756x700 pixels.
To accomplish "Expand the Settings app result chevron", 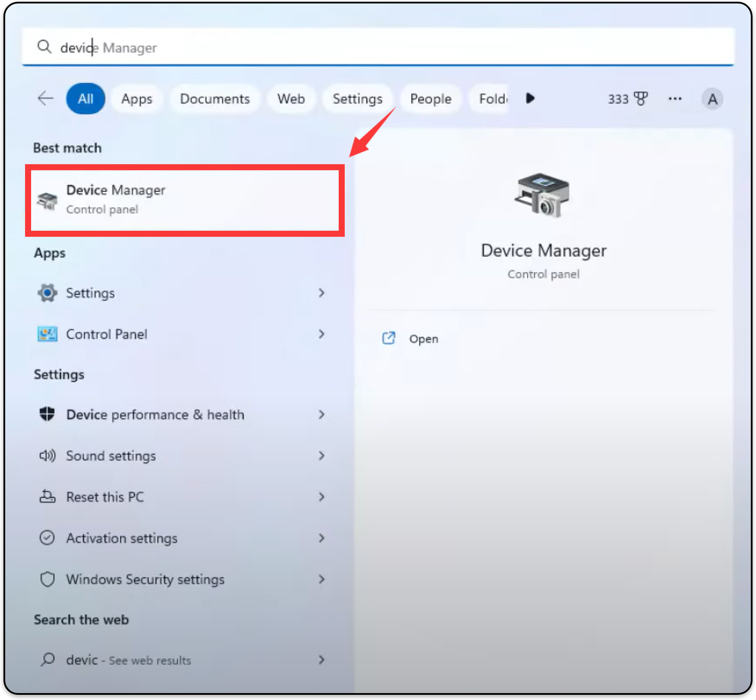I will click(321, 293).
